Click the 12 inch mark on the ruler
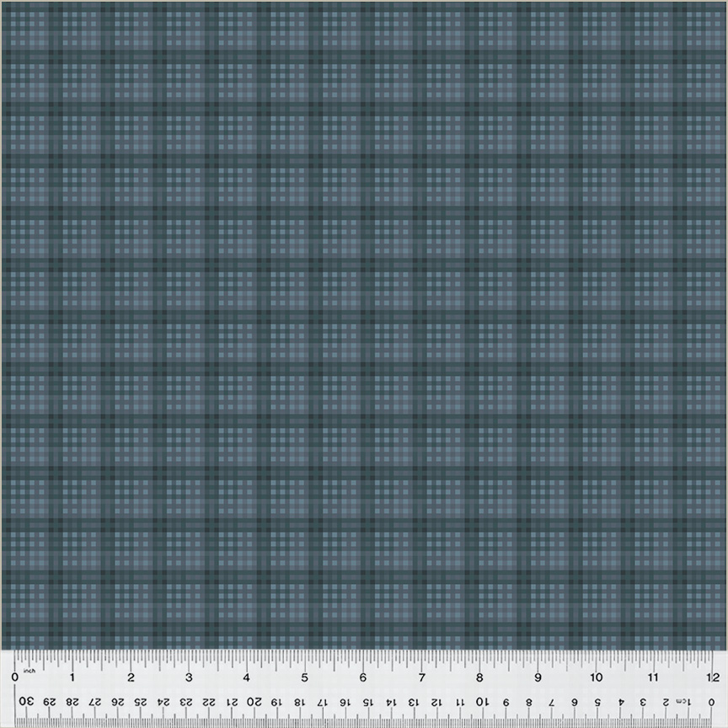The height and width of the screenshot is (728, 728). (x=713, y=677)
